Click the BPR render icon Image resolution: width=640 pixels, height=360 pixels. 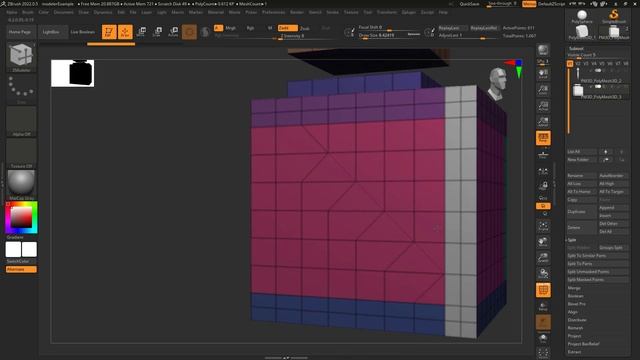[543, 50]
